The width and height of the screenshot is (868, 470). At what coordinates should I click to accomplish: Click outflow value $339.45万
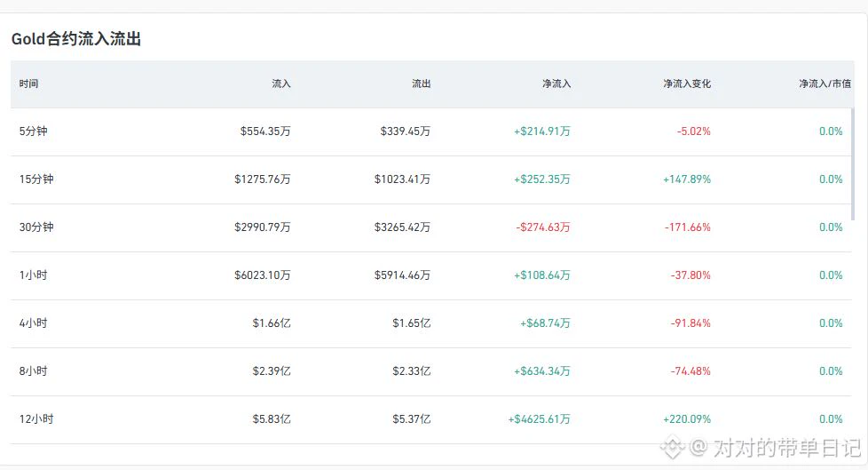pyautogui.click(x=406, y=131)
